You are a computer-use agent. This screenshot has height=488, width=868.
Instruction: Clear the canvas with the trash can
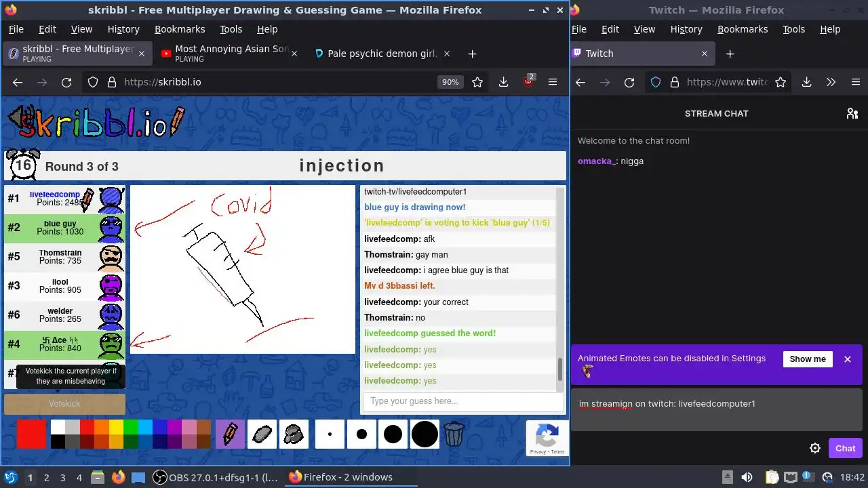tap(454, 434)
